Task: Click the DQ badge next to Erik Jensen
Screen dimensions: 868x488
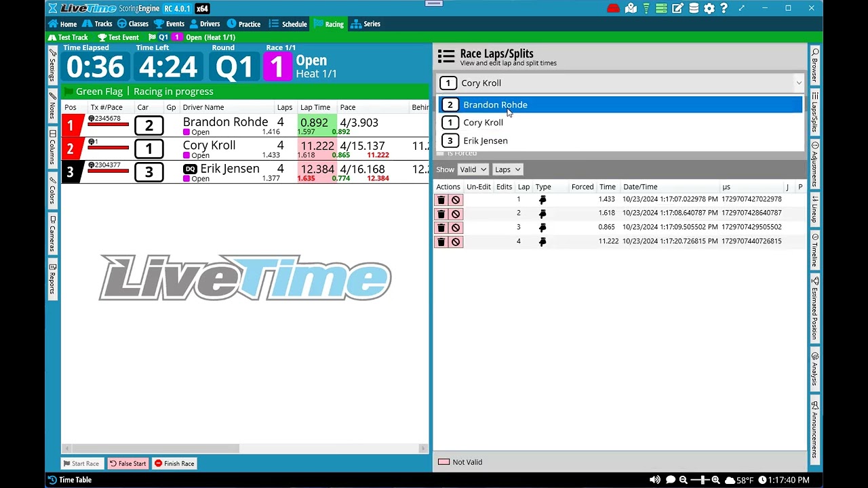Action: click(x=191, y=169)
